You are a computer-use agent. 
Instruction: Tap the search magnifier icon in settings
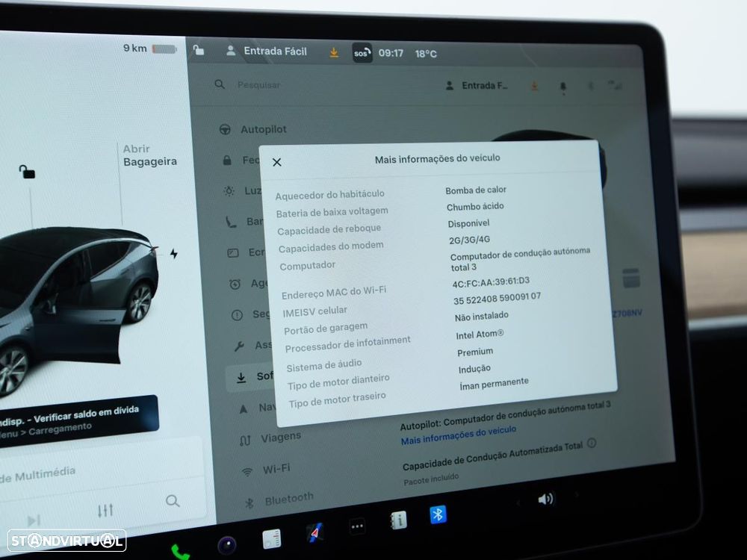[x=220, y=84]
